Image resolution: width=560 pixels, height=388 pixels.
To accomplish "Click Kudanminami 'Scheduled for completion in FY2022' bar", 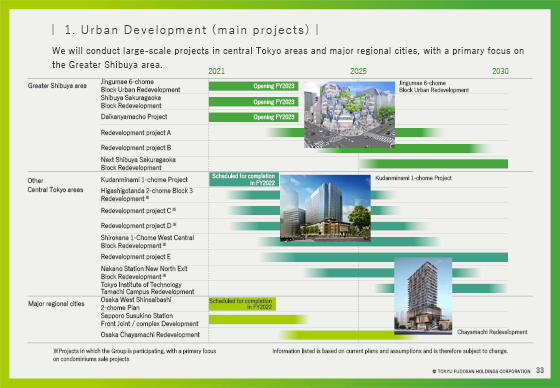I will point(244,179).
